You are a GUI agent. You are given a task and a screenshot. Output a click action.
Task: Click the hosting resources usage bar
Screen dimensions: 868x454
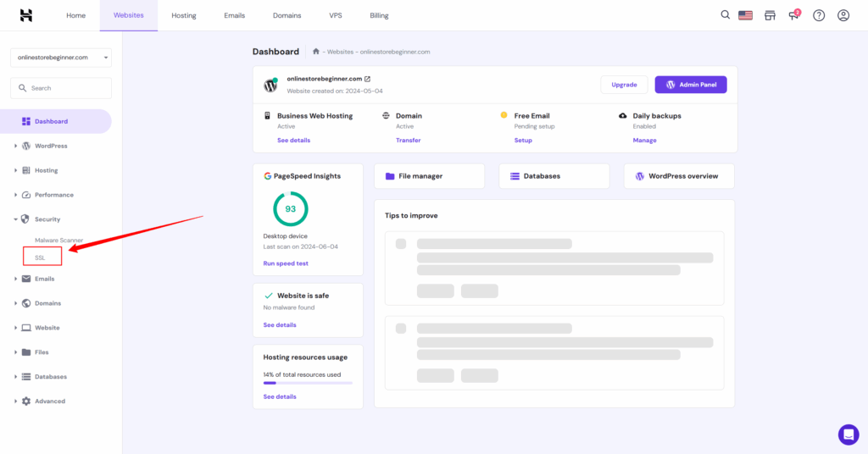click(x=308, y=383)
